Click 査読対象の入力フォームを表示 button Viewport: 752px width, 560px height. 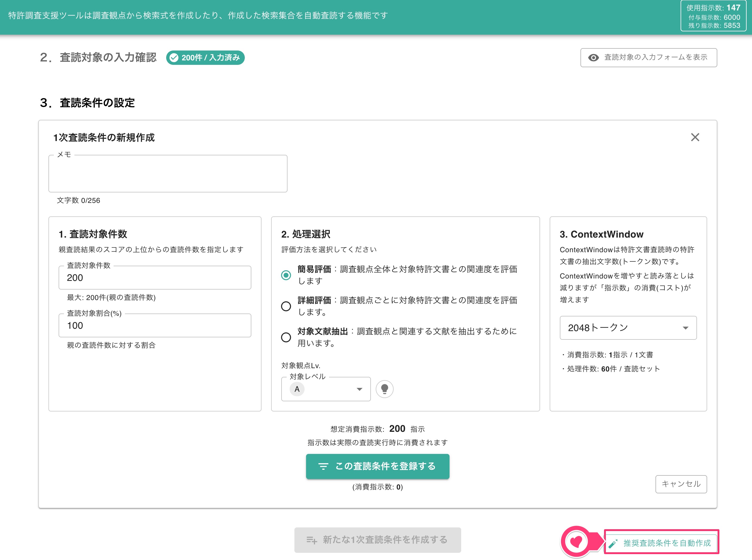(649, 58)
